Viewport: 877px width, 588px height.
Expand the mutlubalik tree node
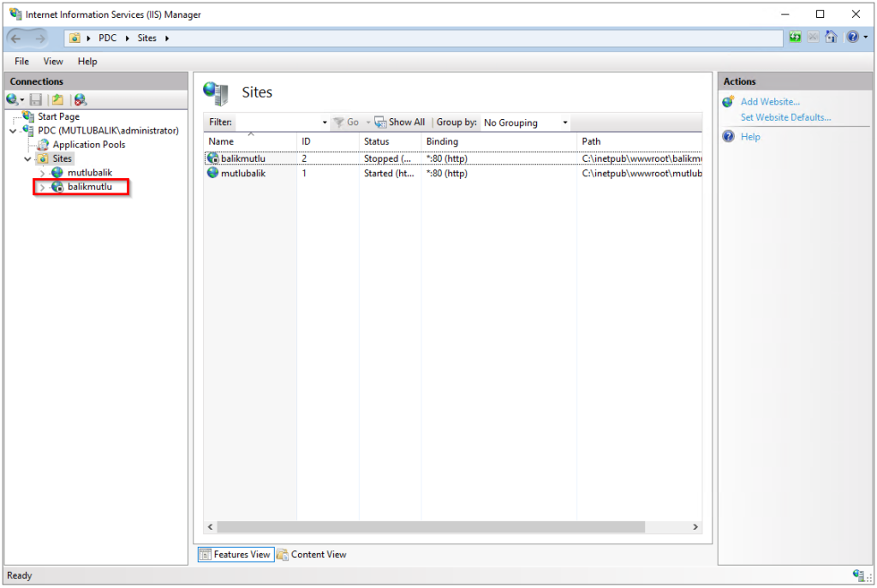[x=42, y=173]
